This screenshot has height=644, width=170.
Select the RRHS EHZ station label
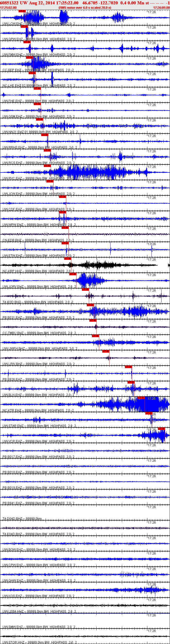tap(39, 147)
